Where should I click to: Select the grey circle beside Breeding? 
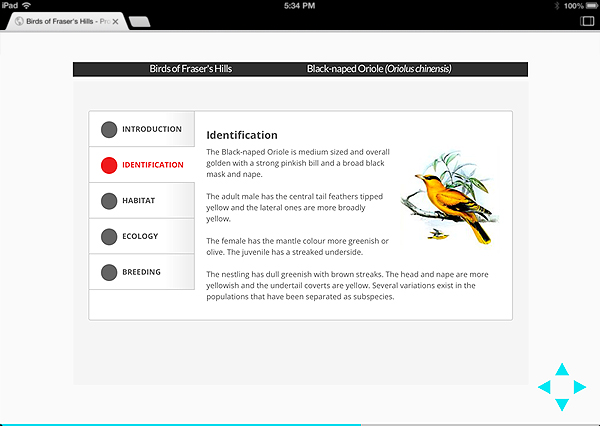tap(109, 272)
